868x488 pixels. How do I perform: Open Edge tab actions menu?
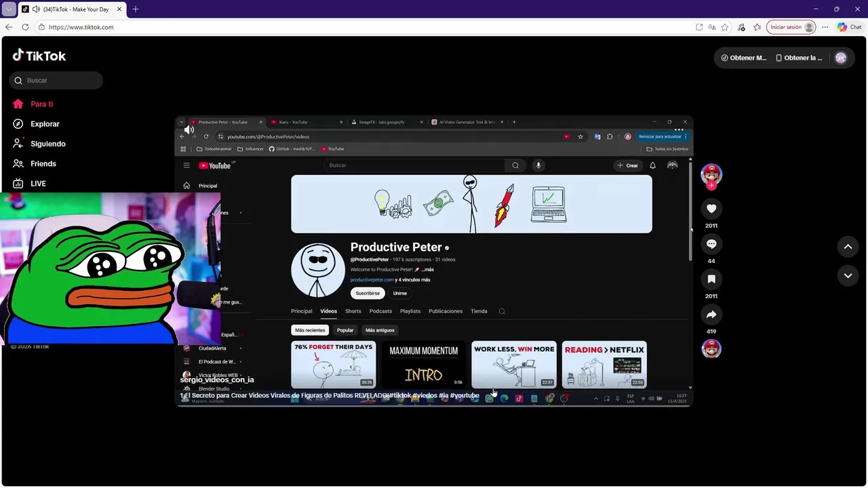tap(9, 9)
